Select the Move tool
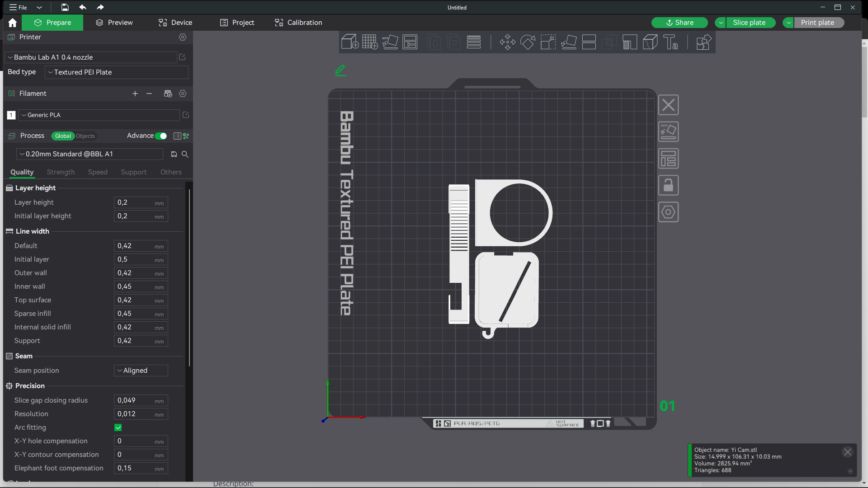This screenshot has height=488, width=868. 507,42
